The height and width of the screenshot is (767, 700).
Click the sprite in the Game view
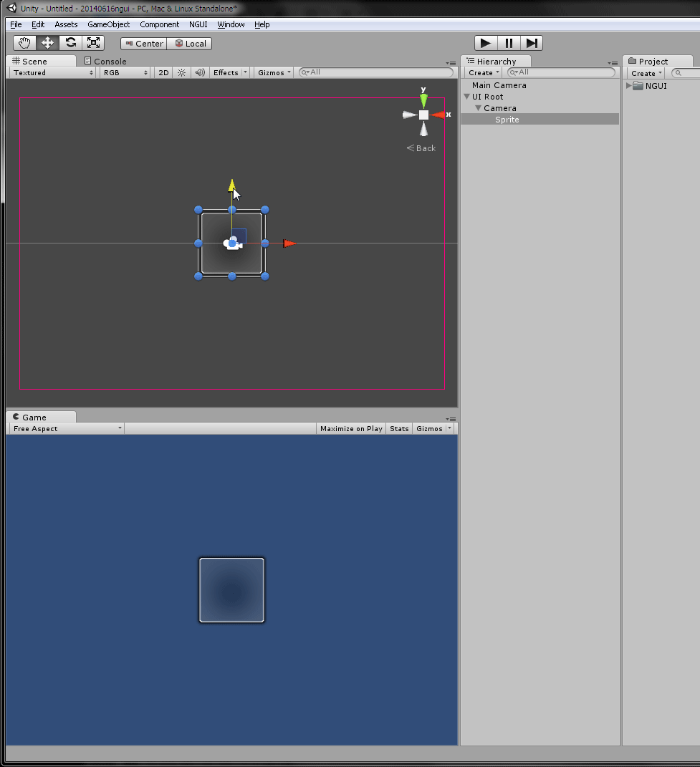pyautogui.click(x=231, y=590)
